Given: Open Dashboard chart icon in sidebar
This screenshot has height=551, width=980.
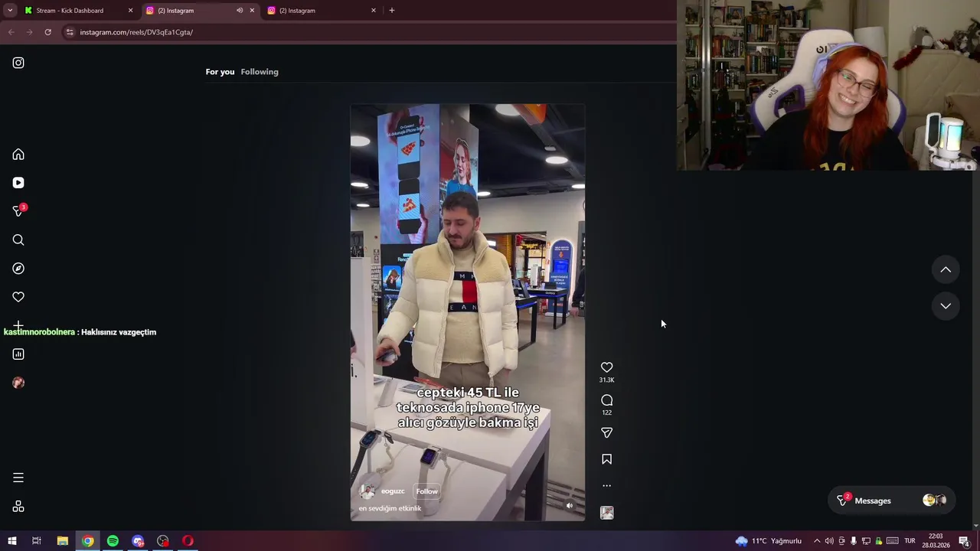Looking at the screenshot, I should coord(18,354).
